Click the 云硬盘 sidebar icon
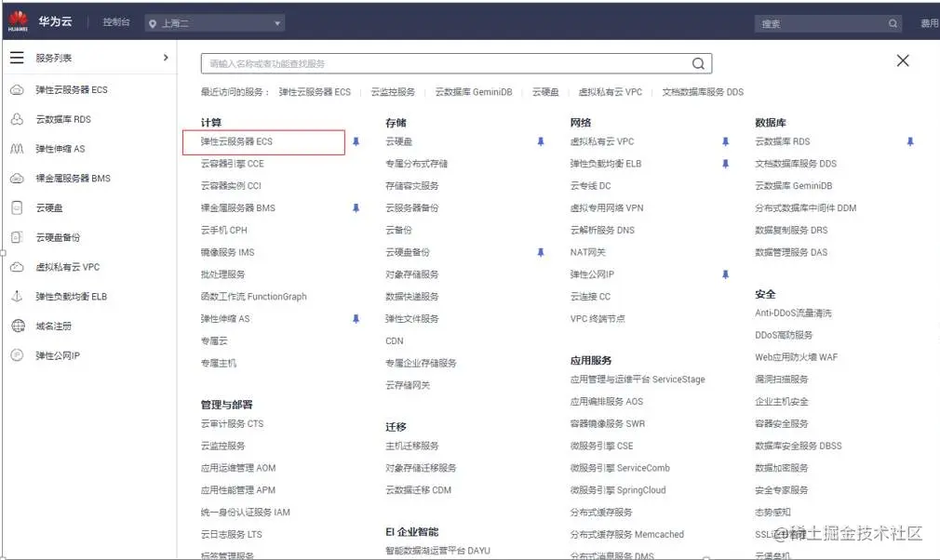 pos(18,207)
